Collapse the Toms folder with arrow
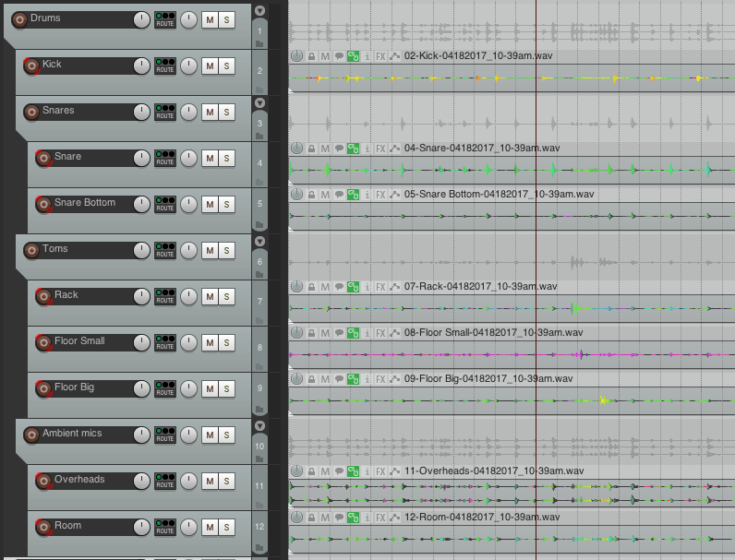 (259, 242)
